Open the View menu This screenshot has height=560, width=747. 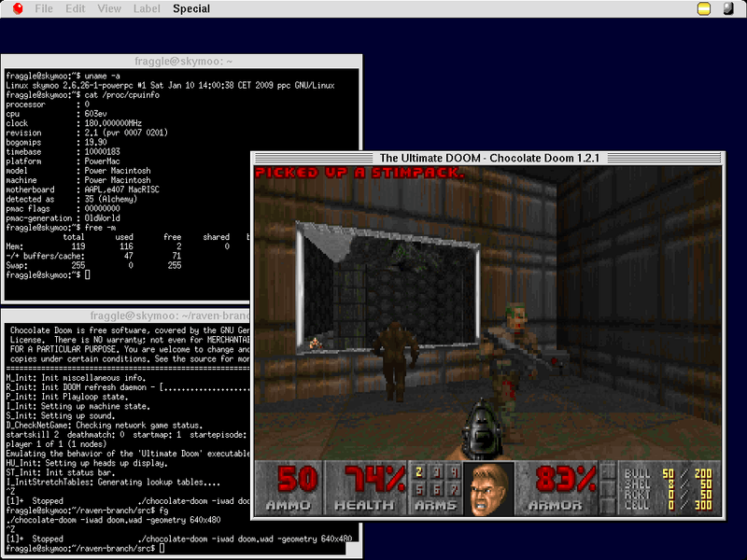click(x=109, y=8)
